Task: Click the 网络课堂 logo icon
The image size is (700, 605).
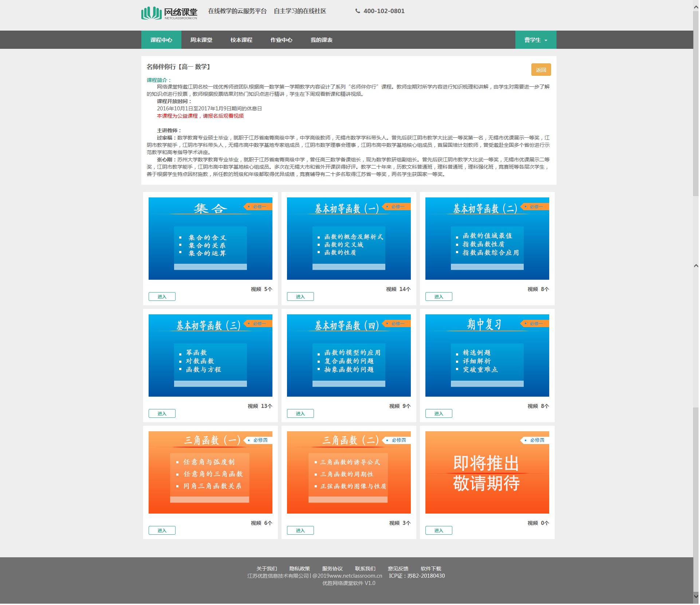Action: pyautogui.click(x=152, y=13)
